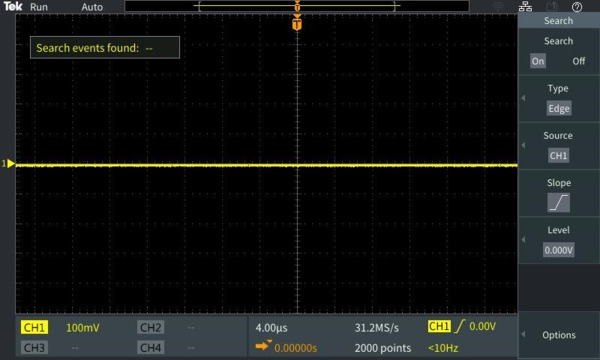The width and height of the screenshot is (600, 360).
Task: Click the 0.00000s horizontal position value
Action: [x=295, y=348]
